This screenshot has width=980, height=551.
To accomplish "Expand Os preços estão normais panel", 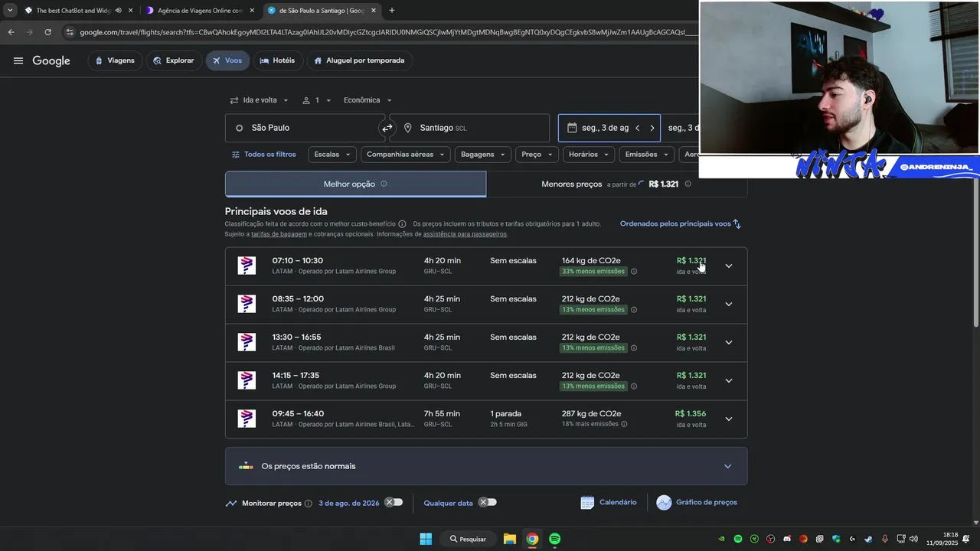I will [486, 466].
